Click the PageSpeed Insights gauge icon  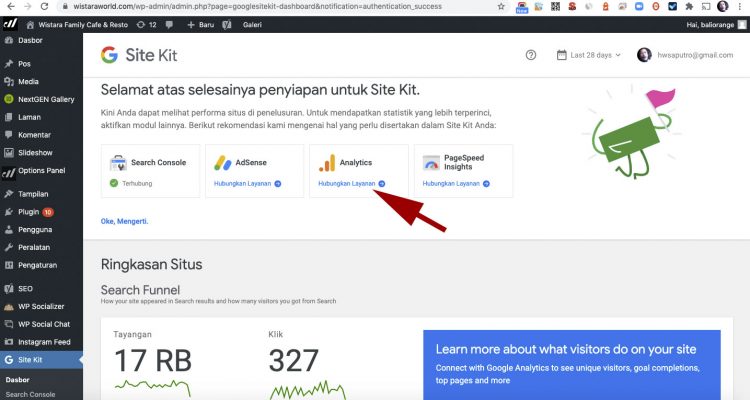(x=431, y=163)
